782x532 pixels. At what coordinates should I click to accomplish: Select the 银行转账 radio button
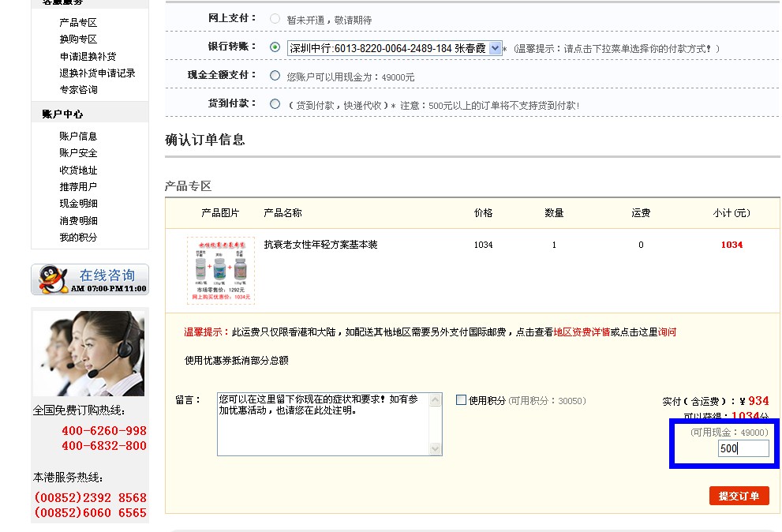275,47
